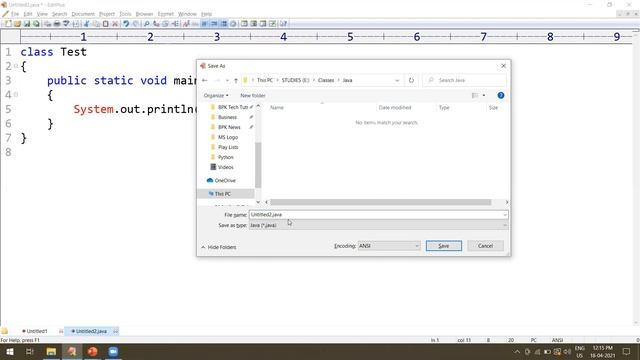Screen dimensions: 640x360
Task: Click the EditPlus icon on the Windows taskbar
Action: [72, 351]
